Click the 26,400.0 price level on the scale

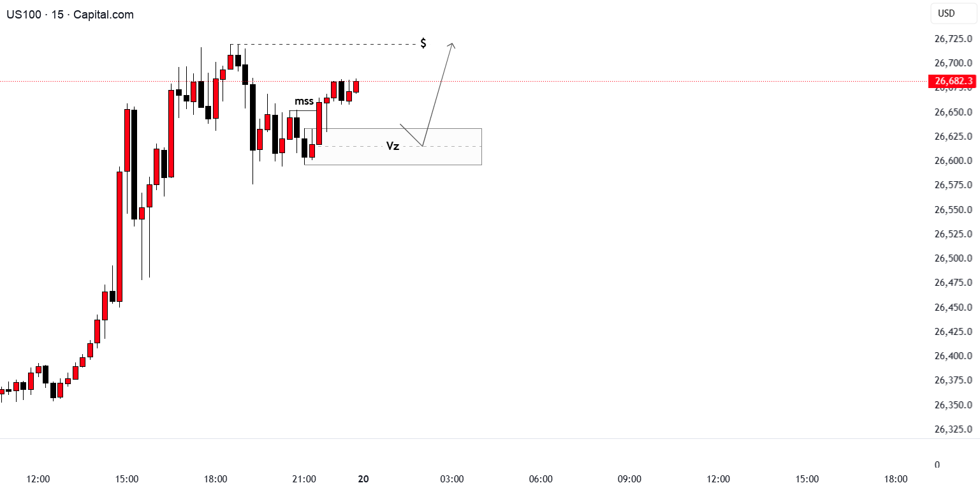953,356
